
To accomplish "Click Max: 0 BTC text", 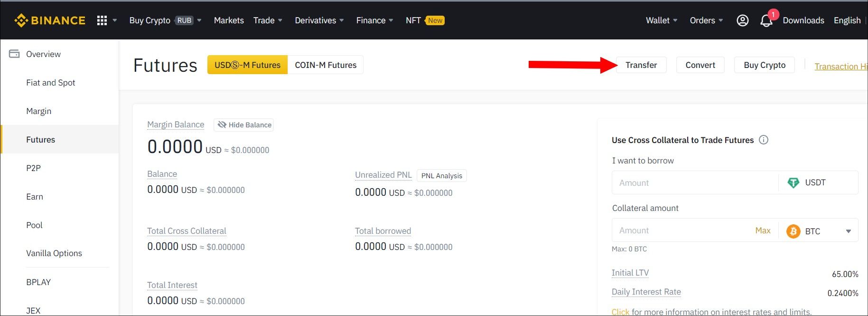I will (x=629, y=249).
